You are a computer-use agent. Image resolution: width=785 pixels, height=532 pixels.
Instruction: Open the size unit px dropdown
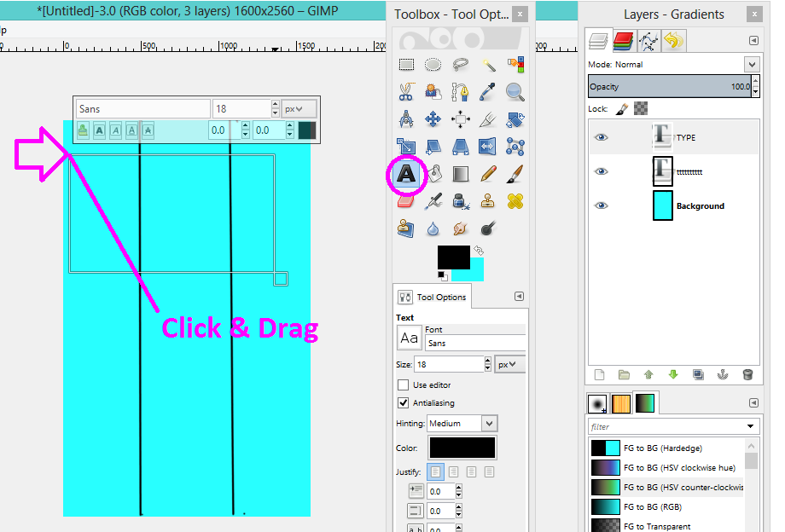(x=510, y=365)
